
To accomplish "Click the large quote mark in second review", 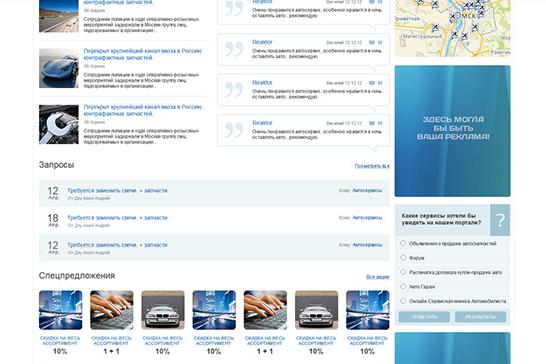I will [x=234, y=49].
